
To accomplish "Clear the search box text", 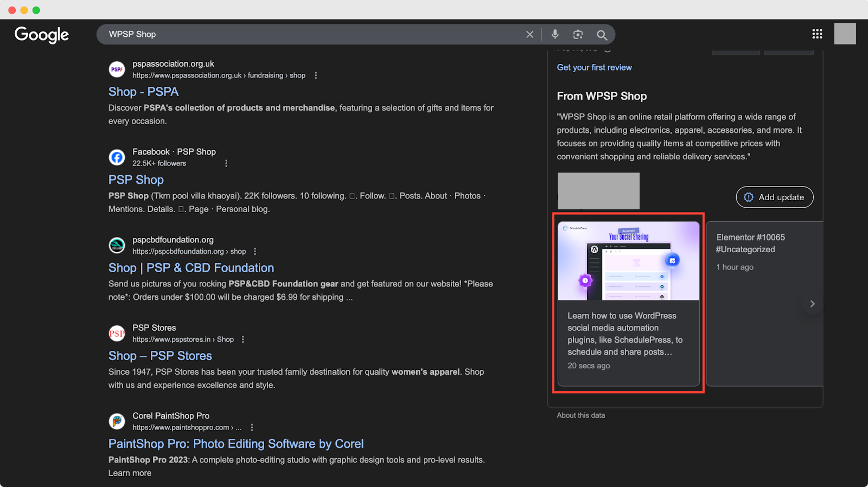I will tap(529, 34).
